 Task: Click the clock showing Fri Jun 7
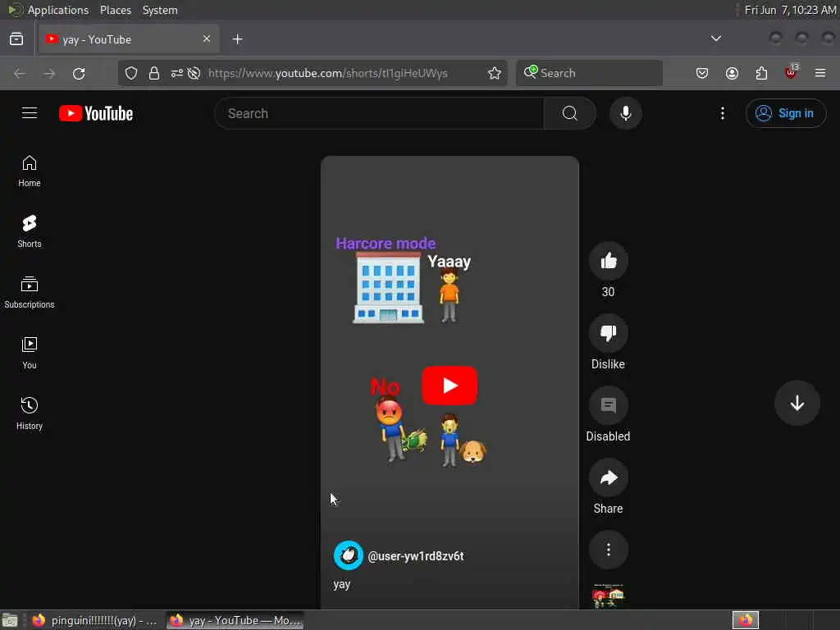tap(790, 10)
